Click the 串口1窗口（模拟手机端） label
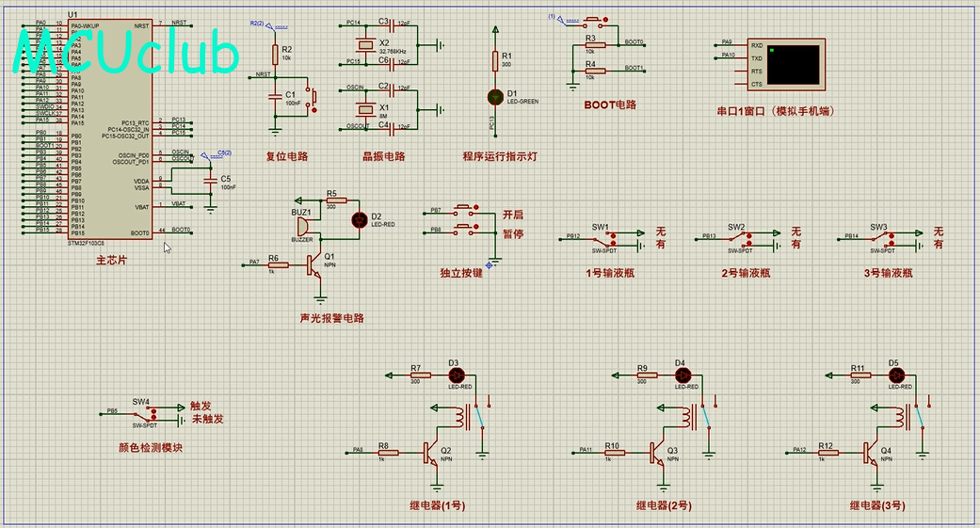This screenshot has height=528, width=980. [x=776, y=111]
